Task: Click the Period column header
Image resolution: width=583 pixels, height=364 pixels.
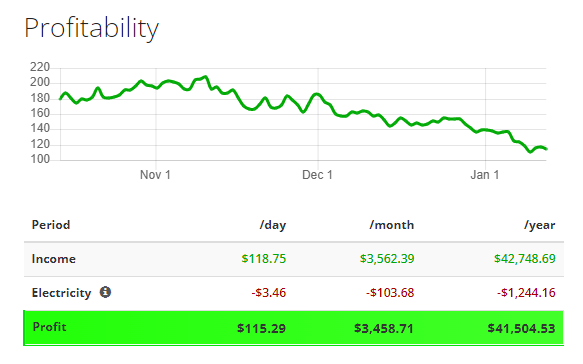Action: coord(51,225)
